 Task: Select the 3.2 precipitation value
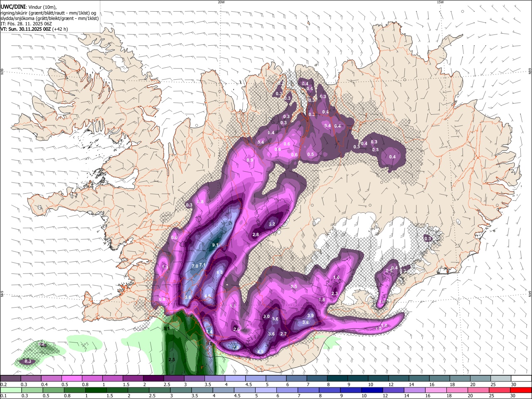[272, 224]
